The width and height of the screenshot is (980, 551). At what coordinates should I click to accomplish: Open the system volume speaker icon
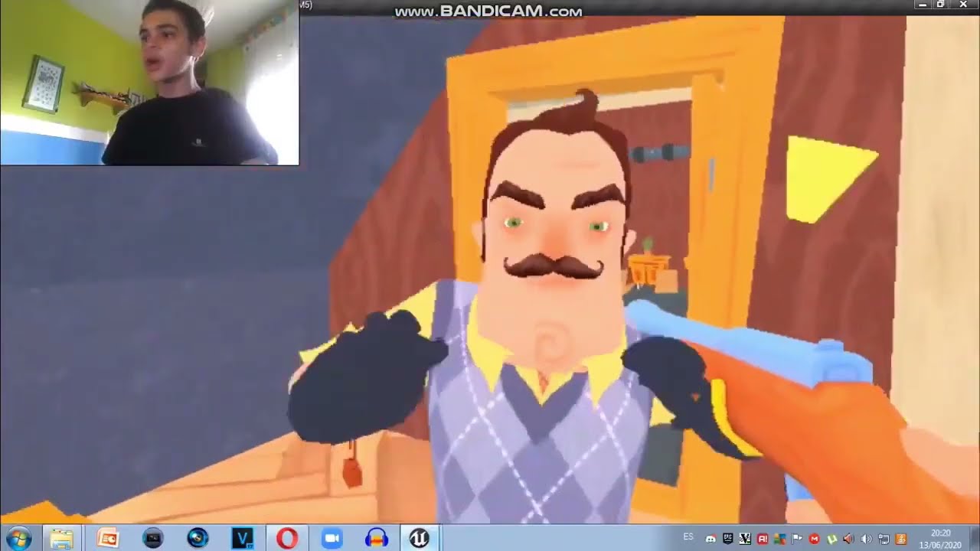tap(866, 539)
